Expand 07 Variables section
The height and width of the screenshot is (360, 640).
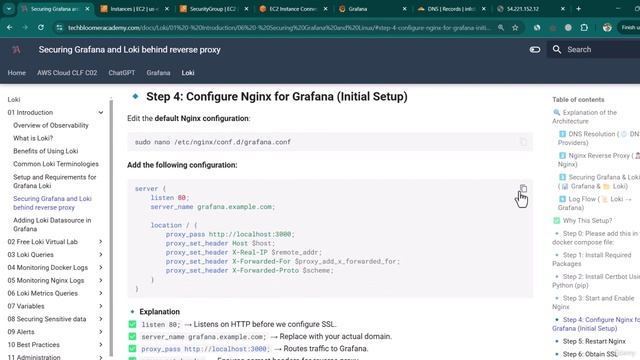click(x=100, y=306)
